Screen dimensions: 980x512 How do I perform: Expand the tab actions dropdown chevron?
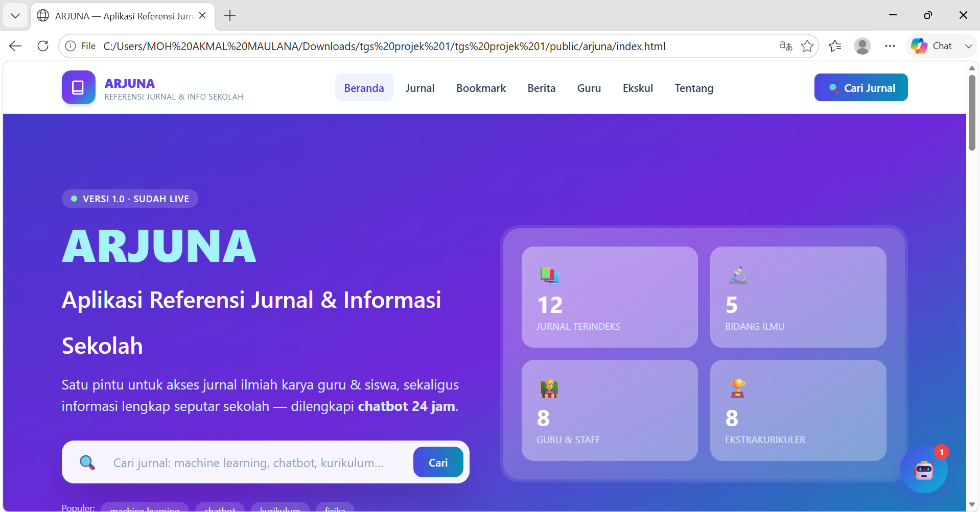click(x=15, y=15)
